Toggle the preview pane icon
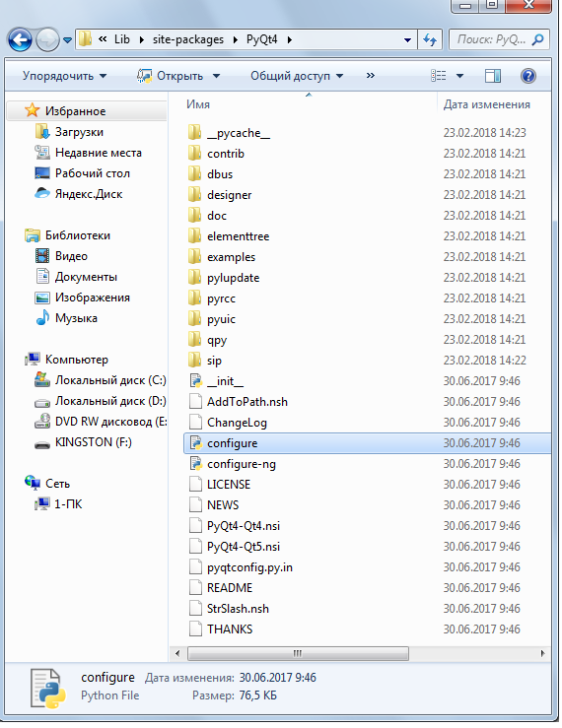 [492, 76]
